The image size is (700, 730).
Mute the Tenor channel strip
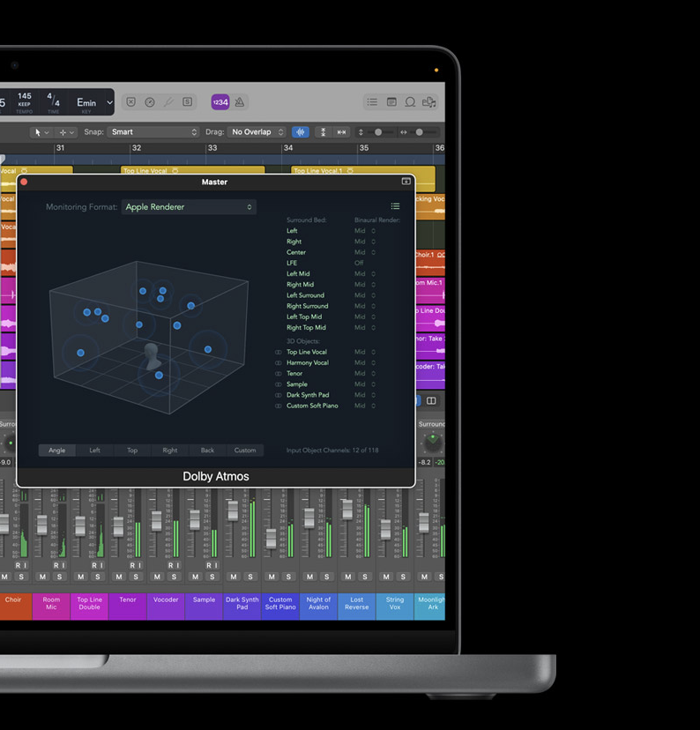point(119,577)
